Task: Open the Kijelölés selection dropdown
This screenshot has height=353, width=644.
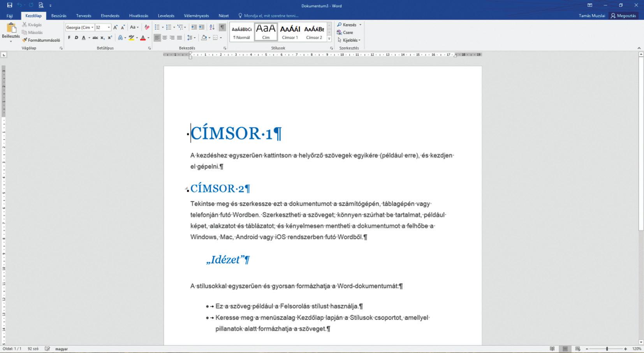Action: (349, 40)
